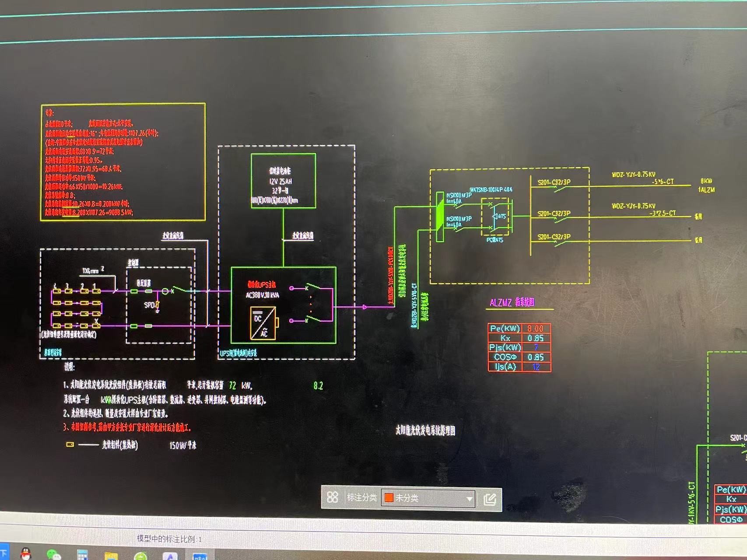Image resolution: width=747 pixels, height=560 pixels.
Task: Click the green 8.2 value text
Action: click(318, 386)
